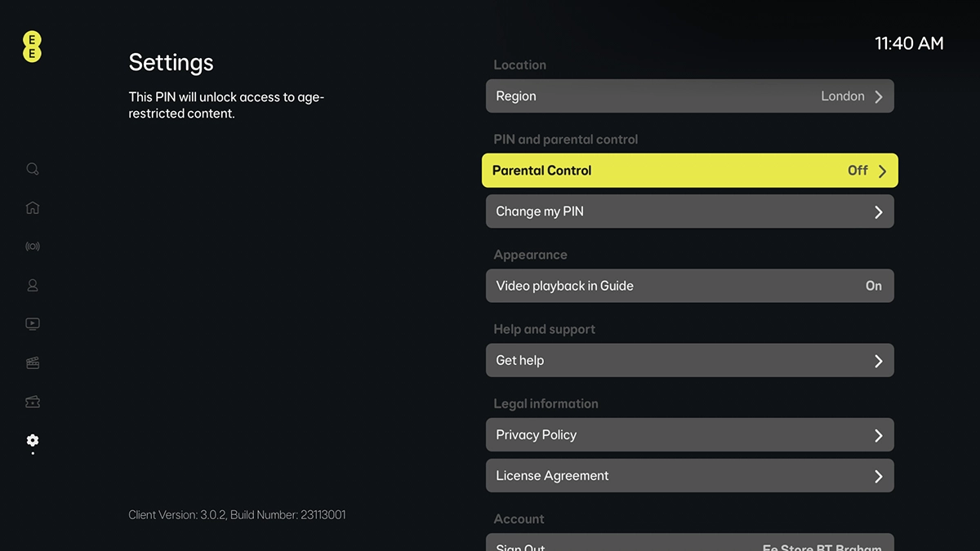Open the TV on-demand player icon
The image size is (980, 551).
pos(32,323)
